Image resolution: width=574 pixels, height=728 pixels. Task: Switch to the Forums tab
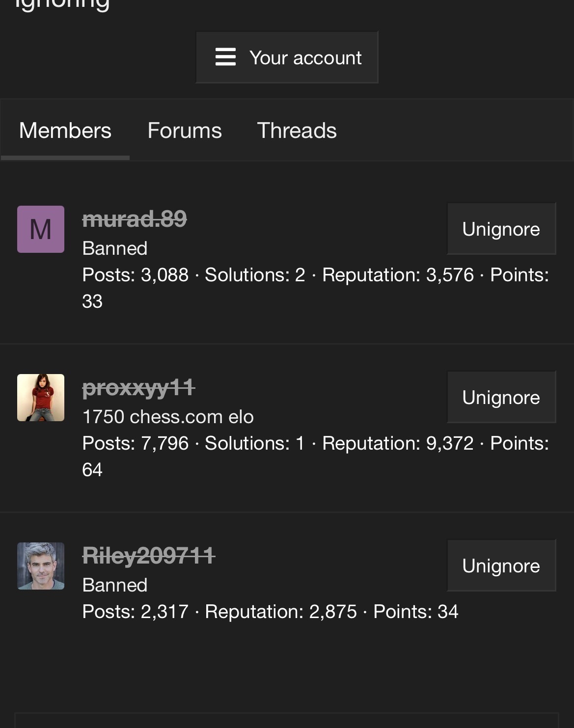(x=185, y=131)
